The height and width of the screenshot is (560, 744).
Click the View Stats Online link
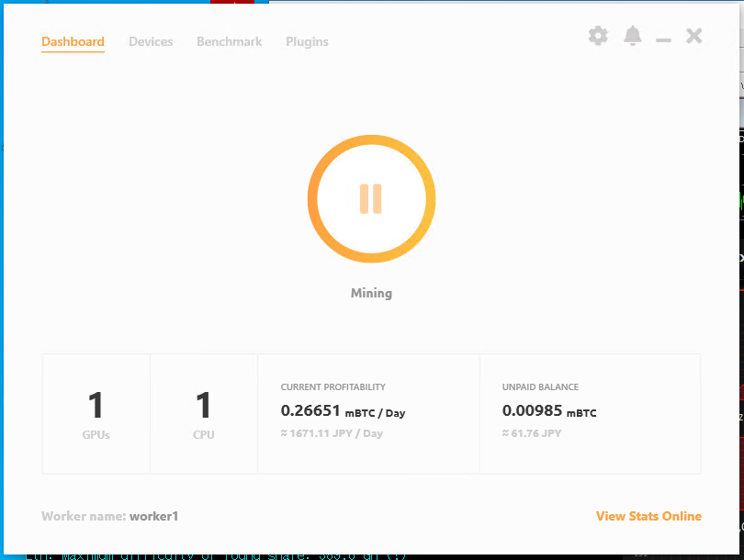648,516
